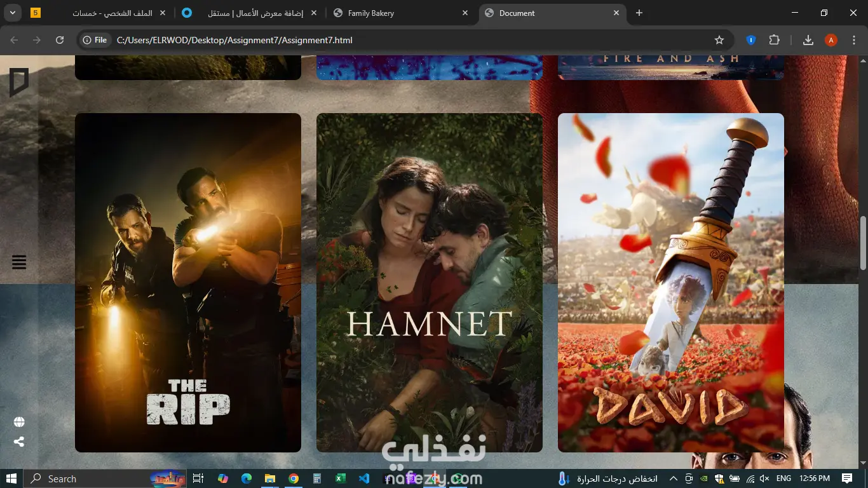This screenshot has width=868, height=488.
Task: Open Task View on the taskbar
Action: click(198, 478)
